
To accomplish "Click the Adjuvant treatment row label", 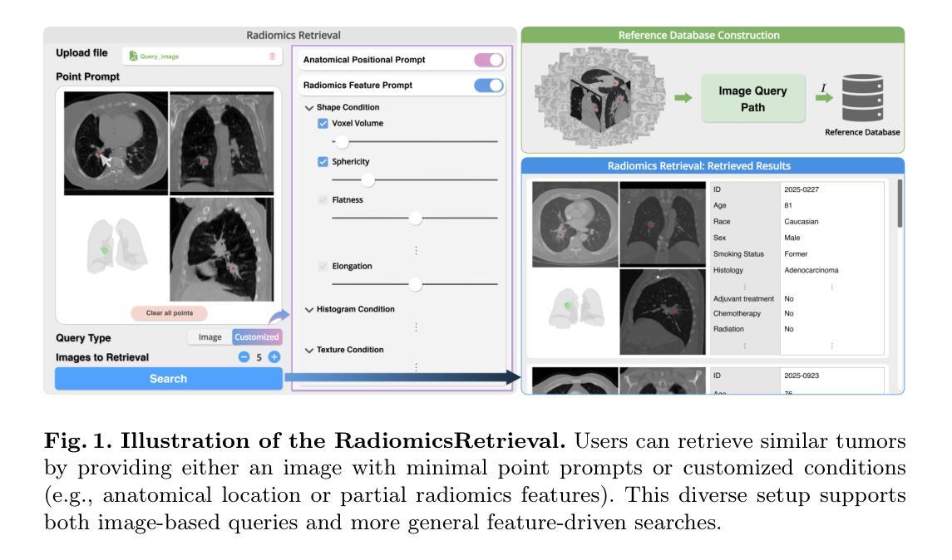I will [743, 298].
